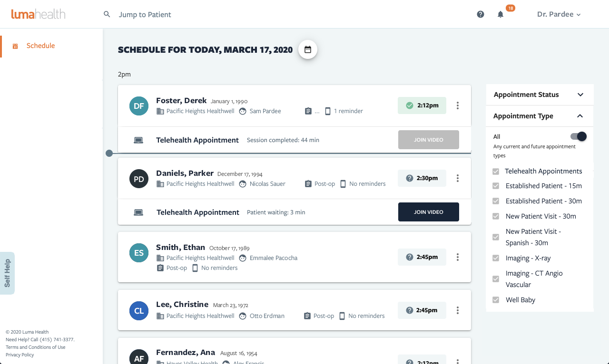Open the Dr. Pardee account dropdown

(x=559, y=14)
